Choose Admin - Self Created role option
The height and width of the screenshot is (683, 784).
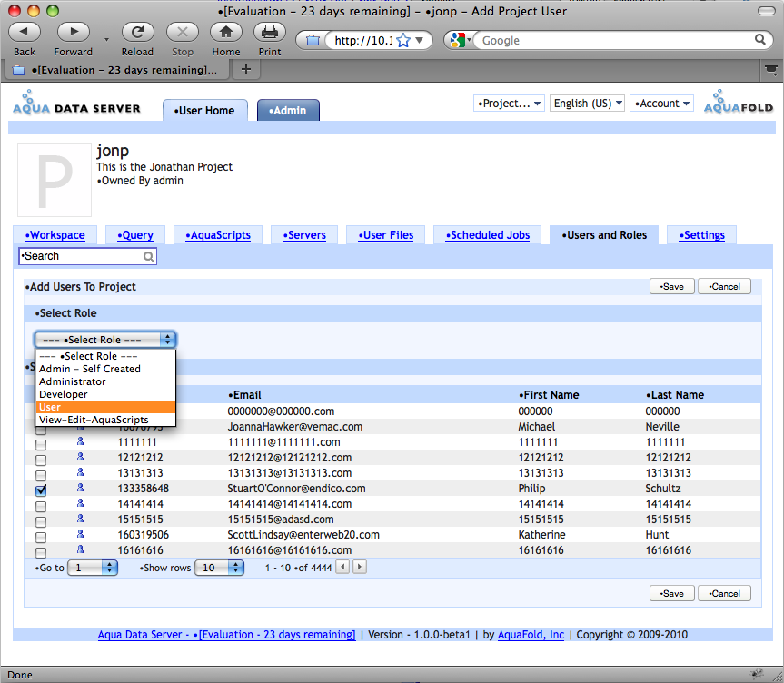[105, 369]
